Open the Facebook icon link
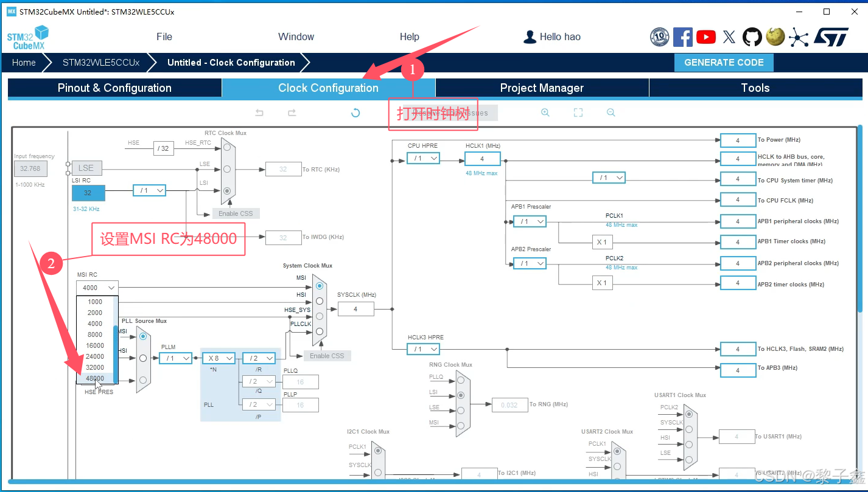This screenshot has height=492, width=868. [x=682, y=37]
